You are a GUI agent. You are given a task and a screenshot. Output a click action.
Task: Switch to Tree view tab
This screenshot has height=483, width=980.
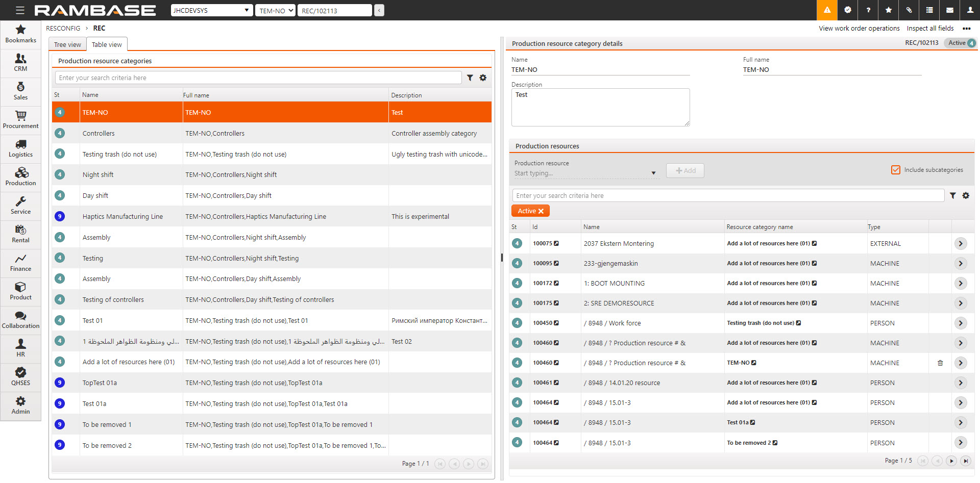[67, 44]
